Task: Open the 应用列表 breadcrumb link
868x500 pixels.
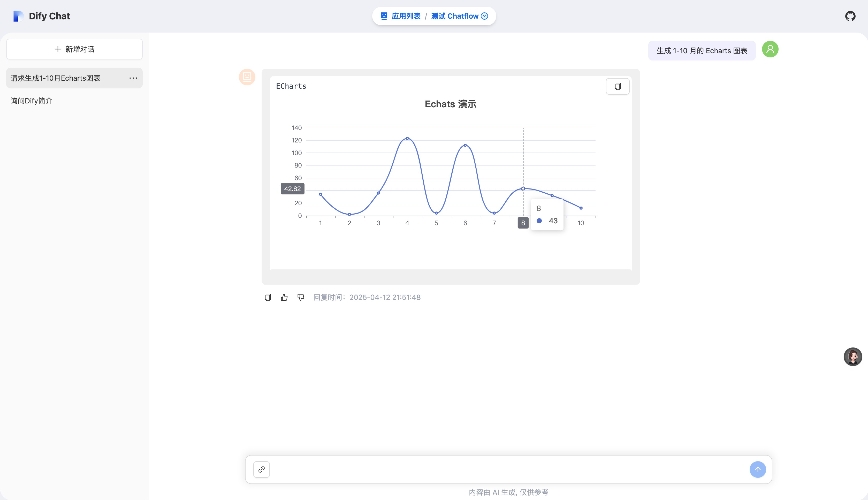Action: [x=406, y=16]
